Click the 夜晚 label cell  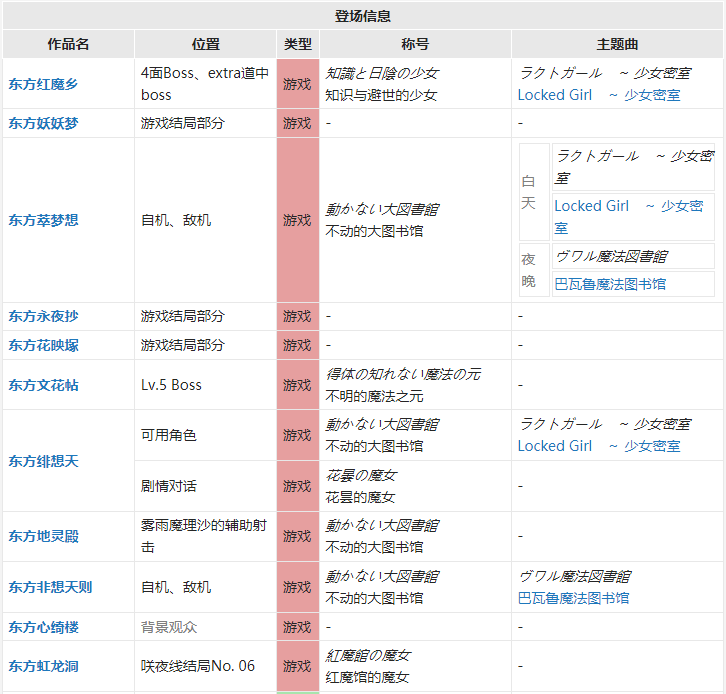(x=534, y=270)
